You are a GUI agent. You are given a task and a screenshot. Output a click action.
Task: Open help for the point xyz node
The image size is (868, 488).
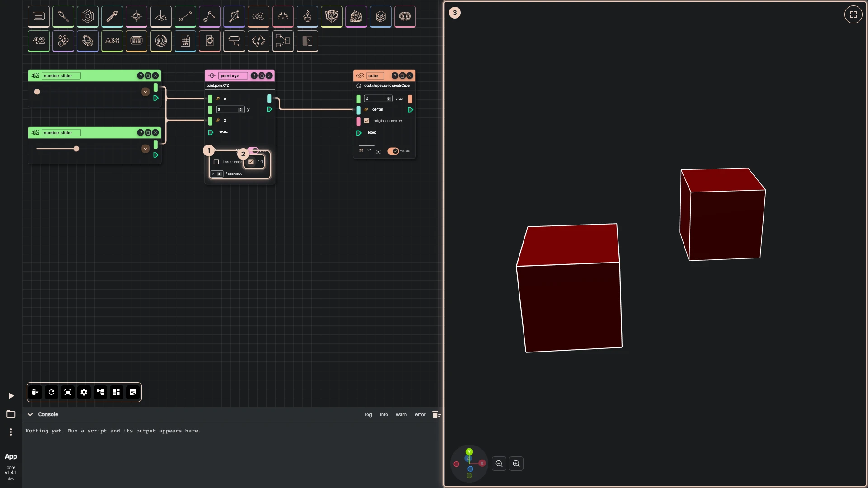coord(254,75)
